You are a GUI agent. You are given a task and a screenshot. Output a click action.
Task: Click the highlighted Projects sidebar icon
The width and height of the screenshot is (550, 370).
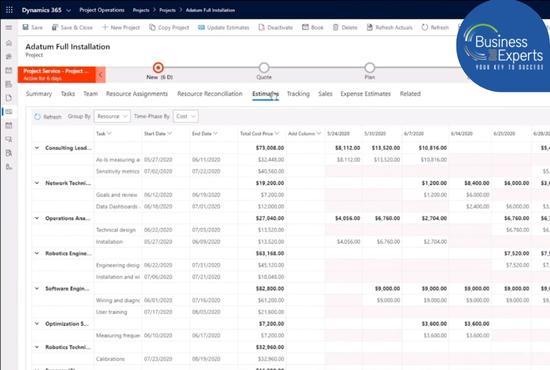[9, 112]
